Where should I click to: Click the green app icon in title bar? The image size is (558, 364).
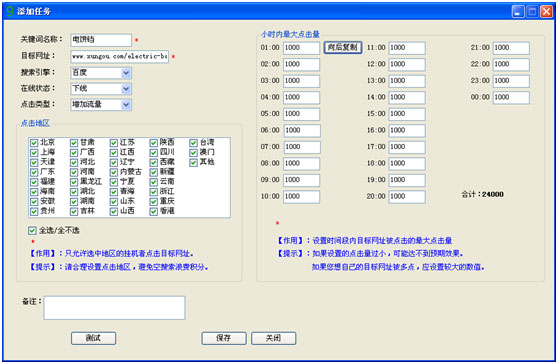point(10,11)
